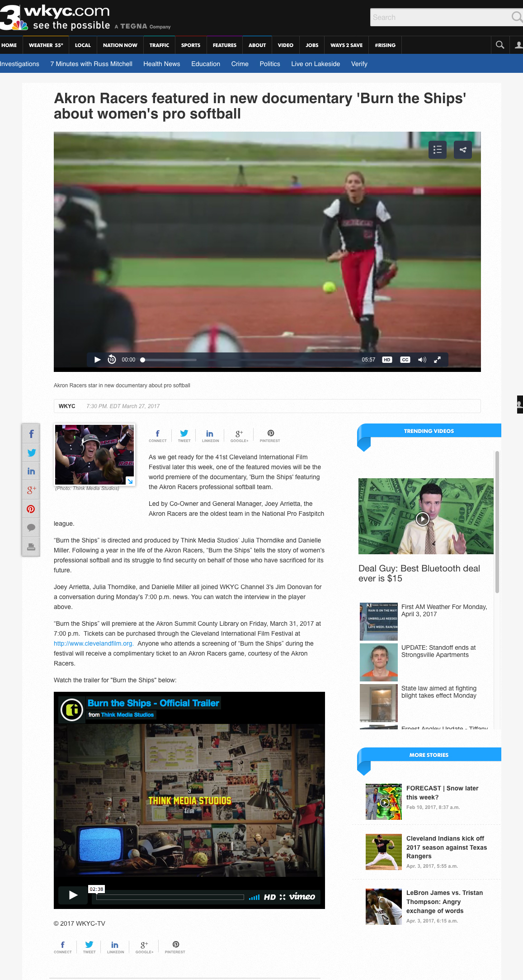Share via Pinterest in the left floating sidebar
Image resolution: width=523 pixels, height=980 pixels.
click(31, 509)
